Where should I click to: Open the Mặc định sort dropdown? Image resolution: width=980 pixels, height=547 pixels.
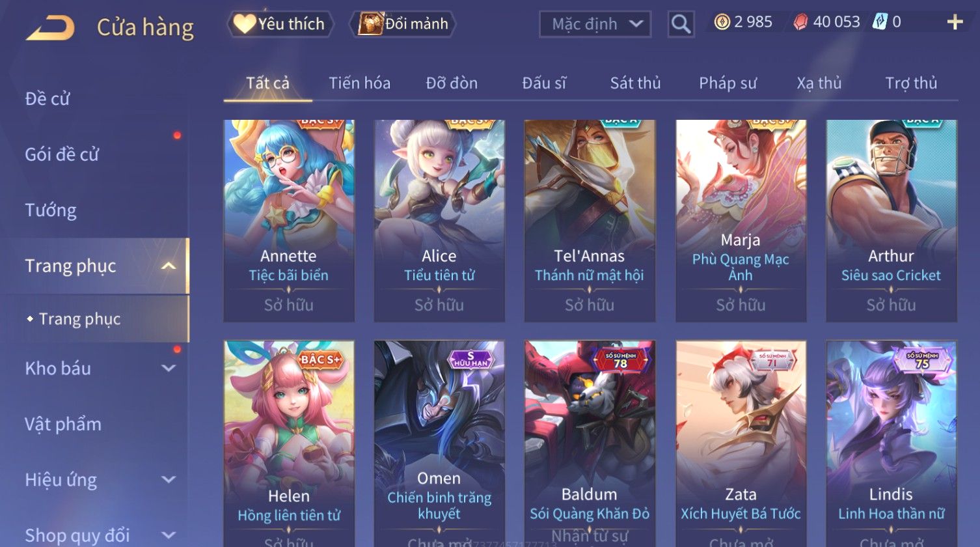pos(595,24)
